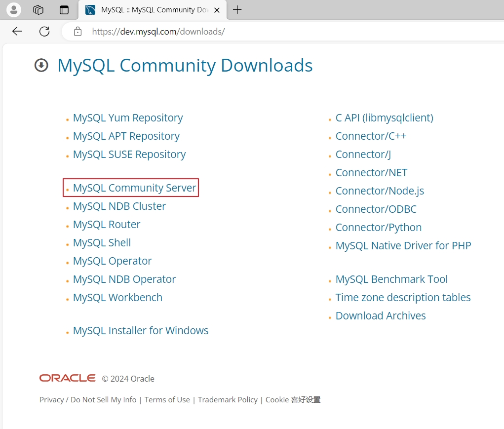Open MySQL SUSE Repository link
504x429 pixels.
tap(129, 155)
